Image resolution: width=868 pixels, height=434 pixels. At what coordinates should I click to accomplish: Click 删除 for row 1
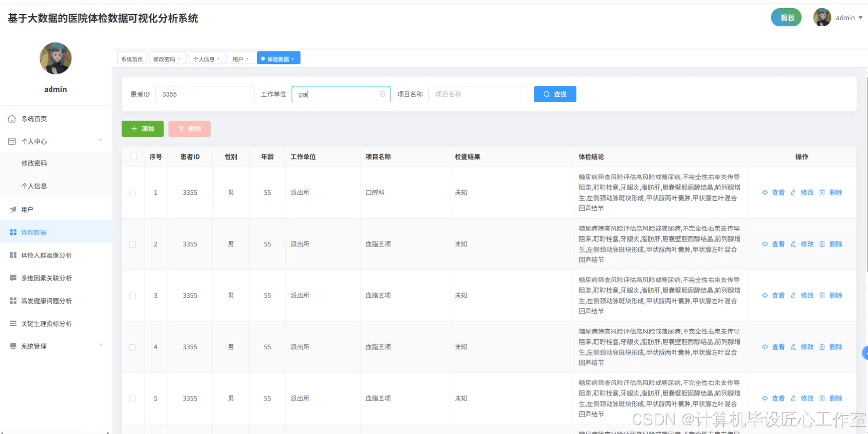click(831, 193)
